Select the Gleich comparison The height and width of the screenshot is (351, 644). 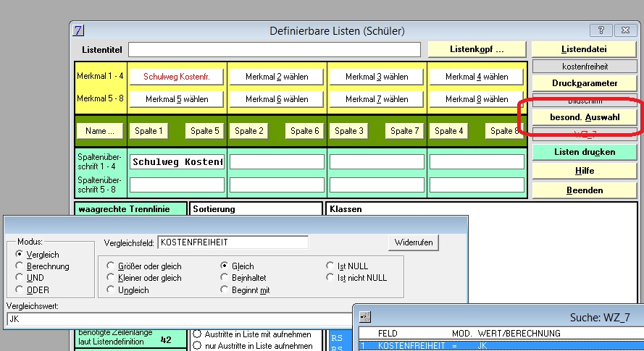pos(224,266)
